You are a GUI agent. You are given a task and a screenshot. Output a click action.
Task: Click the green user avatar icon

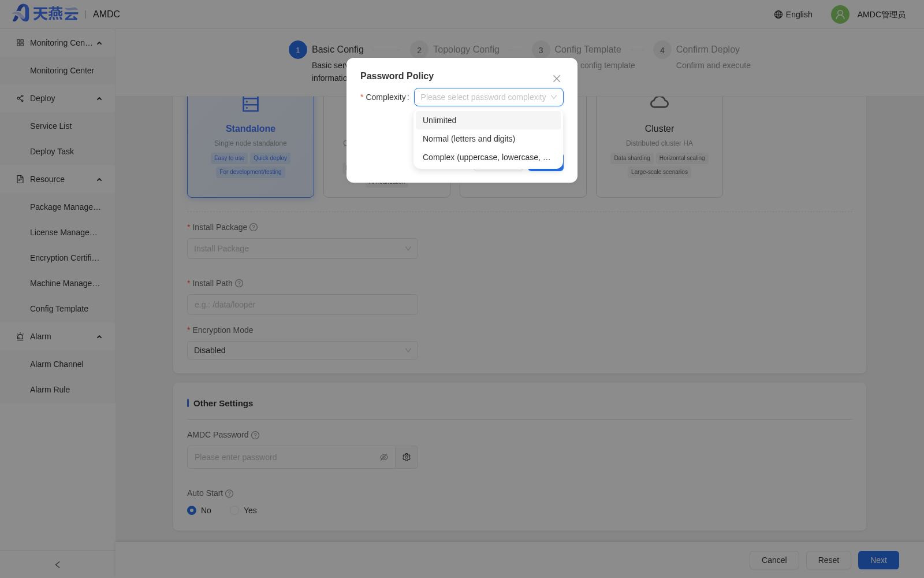[x=840, y=14]
